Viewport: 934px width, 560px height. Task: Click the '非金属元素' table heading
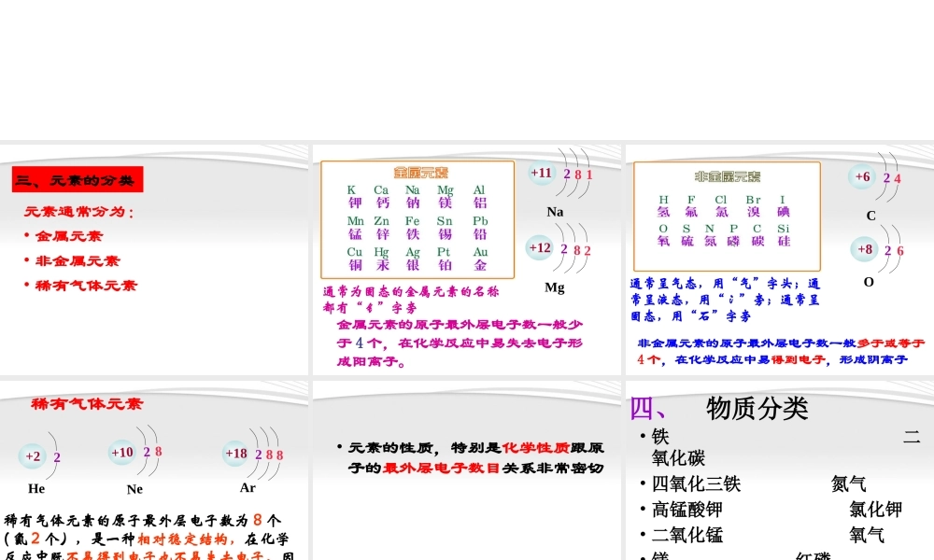pos(728,176)
